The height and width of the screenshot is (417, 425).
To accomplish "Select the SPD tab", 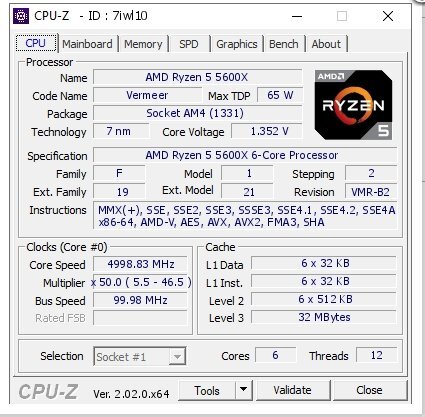I will [189, 44].
